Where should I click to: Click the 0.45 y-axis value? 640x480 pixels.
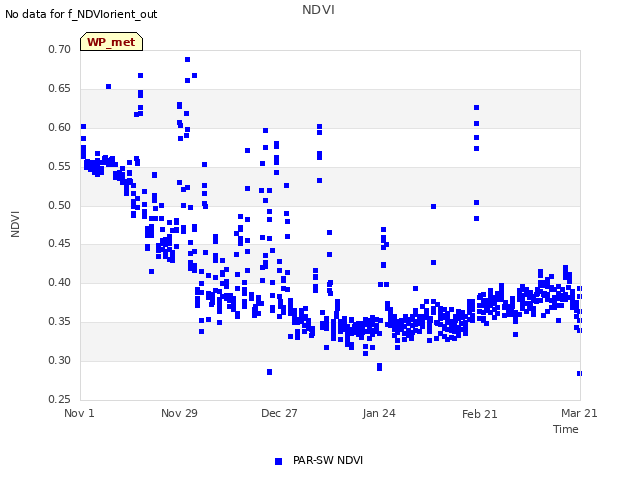point(60,244)
